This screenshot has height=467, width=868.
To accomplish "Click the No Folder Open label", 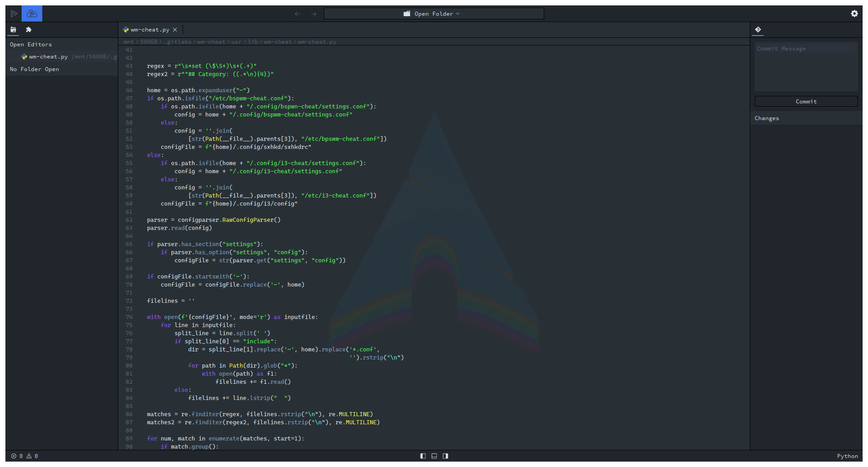I will click(x=34, y=69).
